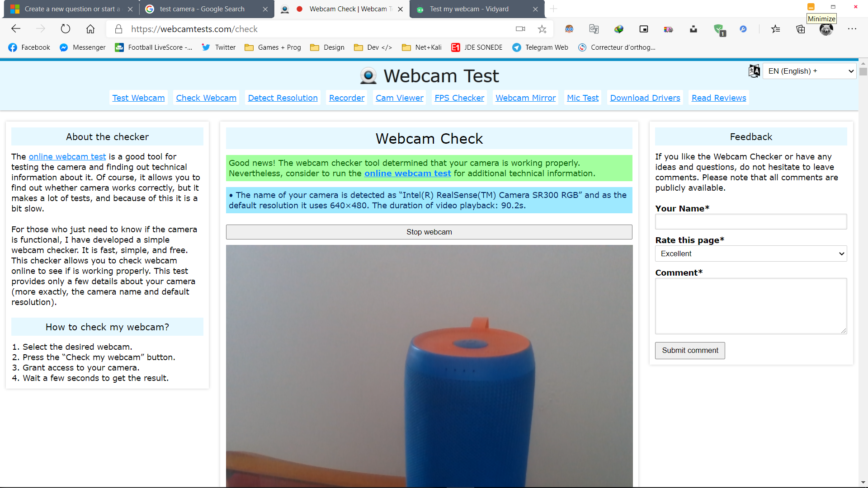Click the camera permission icon in address bar
This screenshot has height=488, width=868.
click(x=520, y=29)
